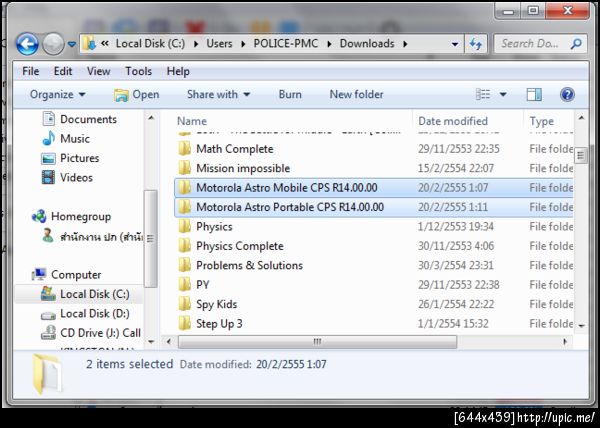
Task: Expand arrow after Users in address bar
Action: pos(243,44)
